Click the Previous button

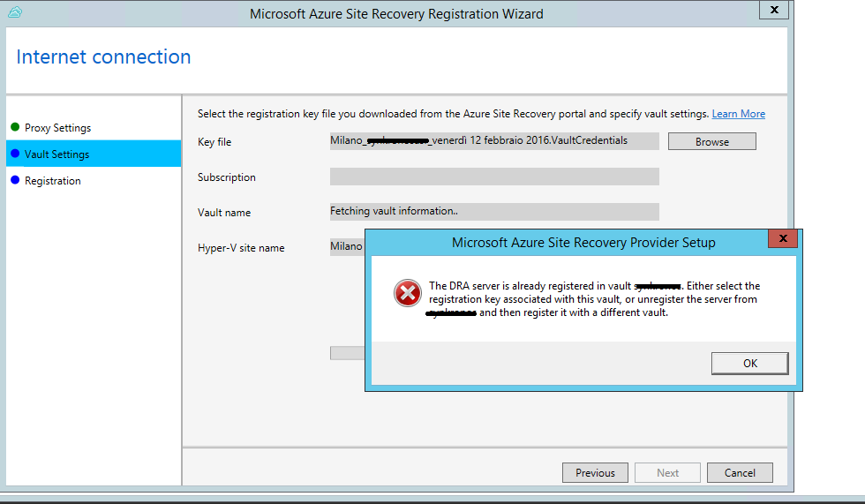point(595,472)
